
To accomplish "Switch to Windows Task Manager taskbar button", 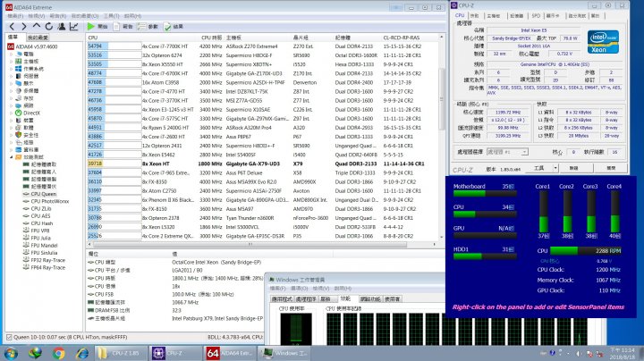I will tap(286, 353).
